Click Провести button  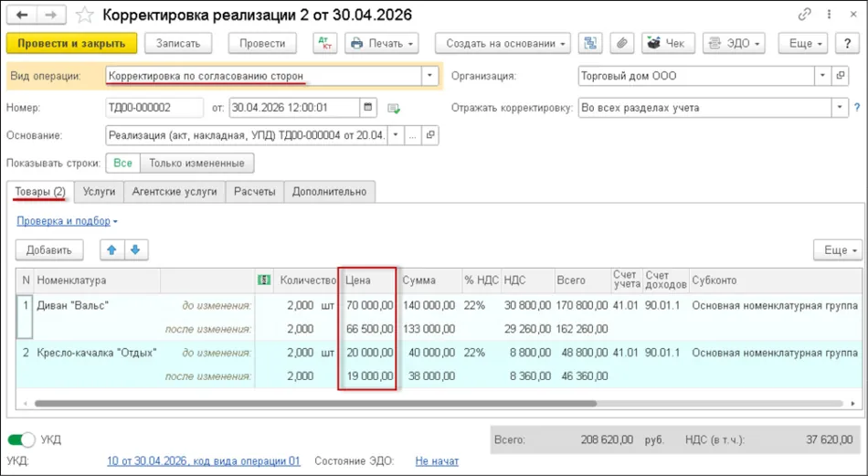[x=262, y=43]
